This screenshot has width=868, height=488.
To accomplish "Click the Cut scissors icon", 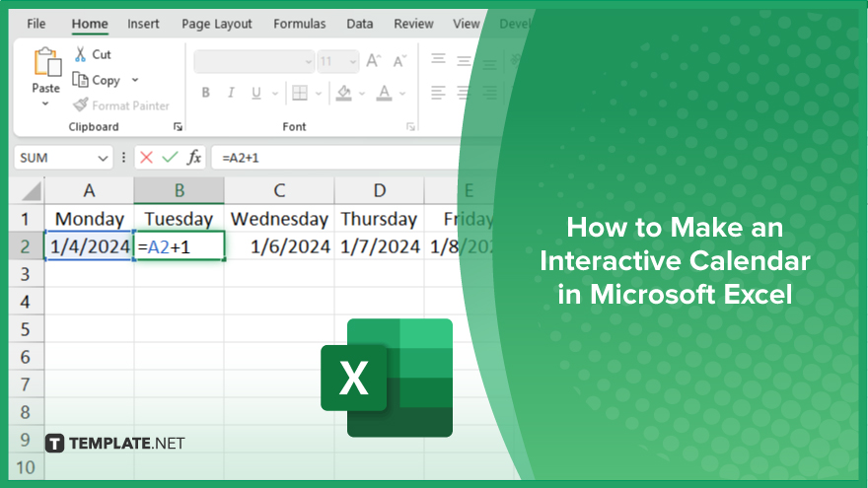I will coord(81,54).
